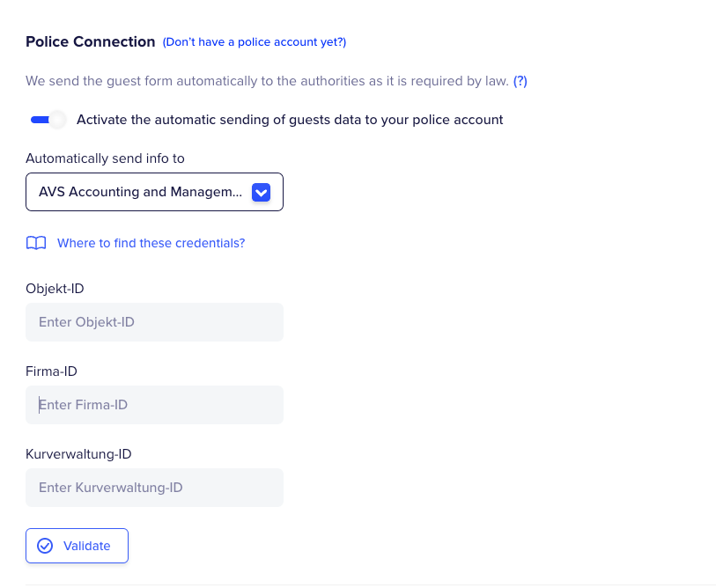This screenshot has height=588, width=716.
Task: Toggle off automatic sending of guests data
Action: point(48,120)
